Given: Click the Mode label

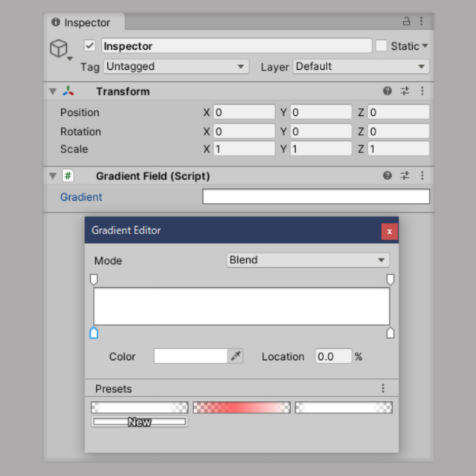Looking at the screenshot, I should click(x=108, y=260).
